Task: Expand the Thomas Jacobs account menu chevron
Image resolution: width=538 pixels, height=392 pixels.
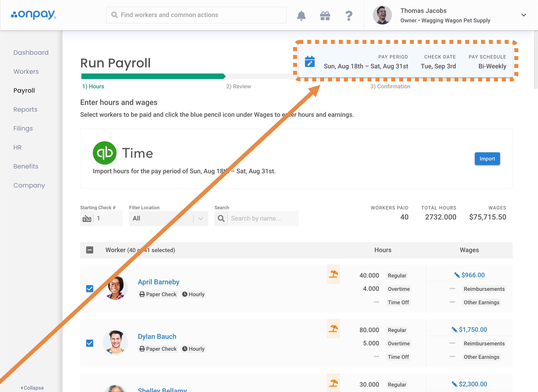Action: point(524,15)
